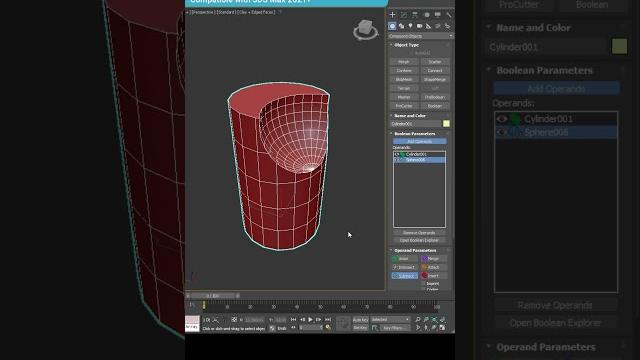Play the animation
Screen dimensions: 640x360
(310, 320)
